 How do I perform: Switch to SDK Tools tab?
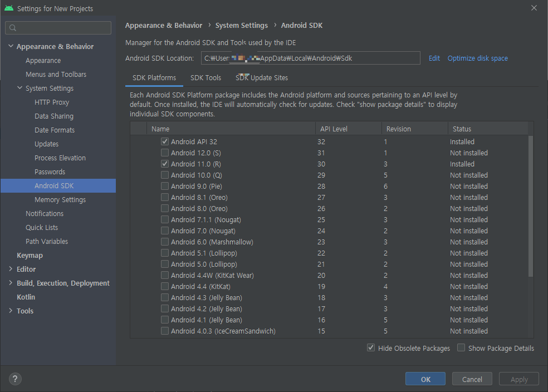tap(206, 78)
